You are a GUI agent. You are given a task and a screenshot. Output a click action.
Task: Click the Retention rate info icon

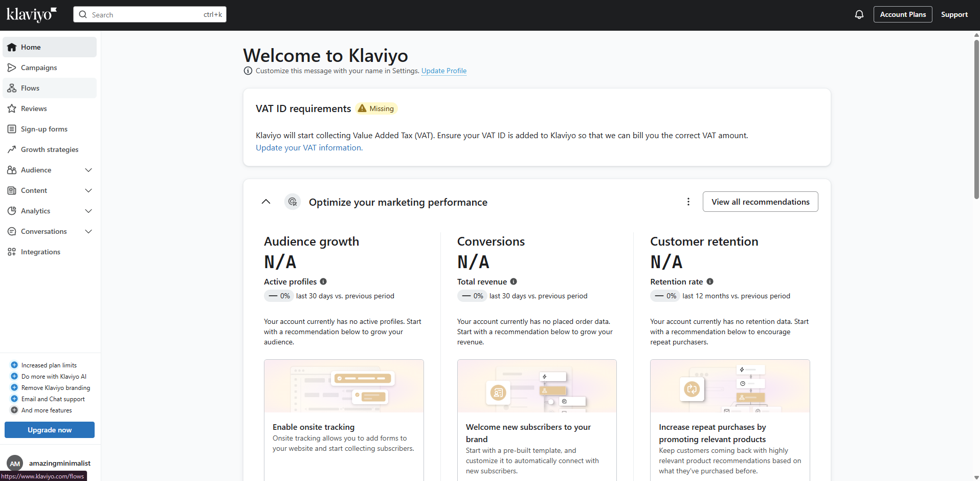pos(710,281)
